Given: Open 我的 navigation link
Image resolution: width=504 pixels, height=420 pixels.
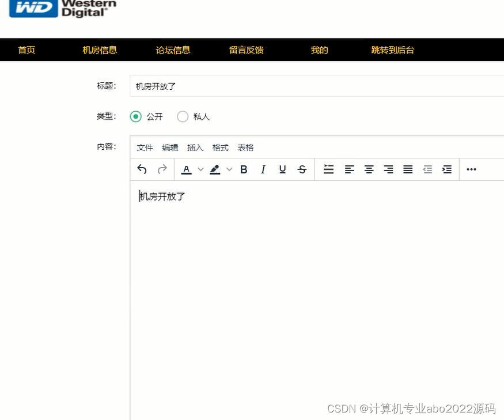Looking at the screenshot, I should tap(319, 50).
